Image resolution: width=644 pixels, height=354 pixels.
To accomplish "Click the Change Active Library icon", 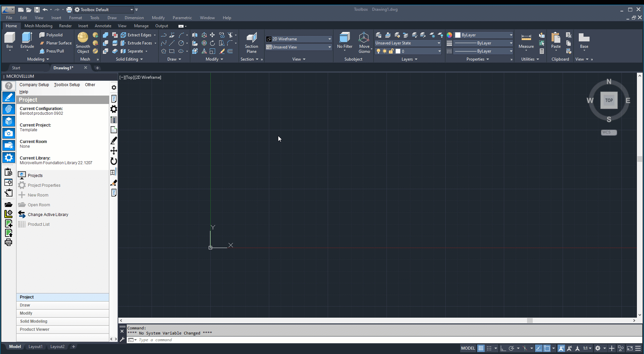I will pyautogui.click(x=22, y=214).
